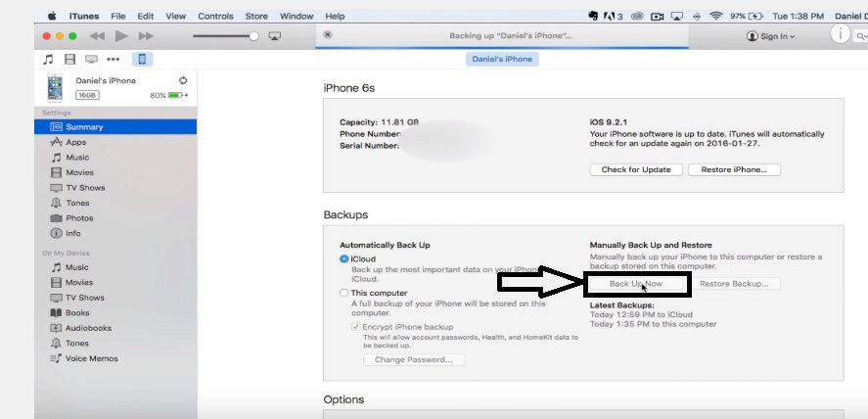Open the battery status menu showing 97%
Screen dimensions: 868x419
pos(747,16)
